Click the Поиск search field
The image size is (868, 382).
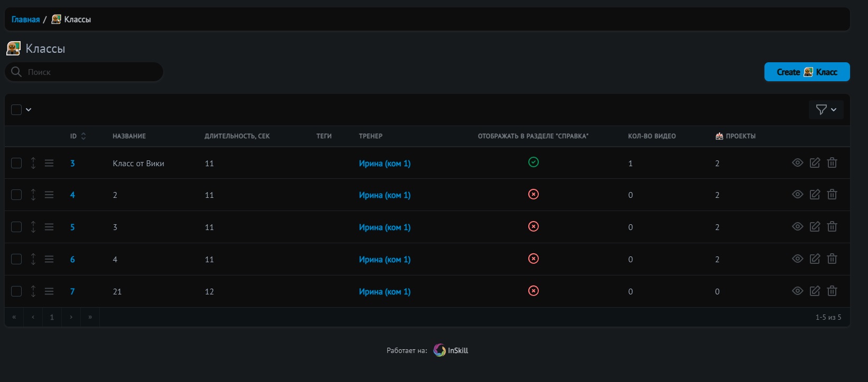point(90,72)
